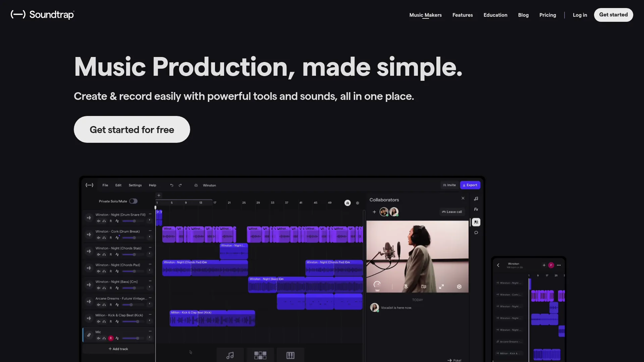The width and height of the screenshot is (644, 362).
Task: Click the Leave call button
Action: point(452,212)
